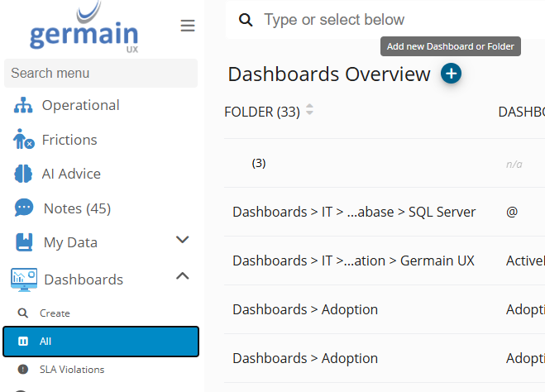
Task: Open Frictions from the sidebar
Action: point(69,140)
